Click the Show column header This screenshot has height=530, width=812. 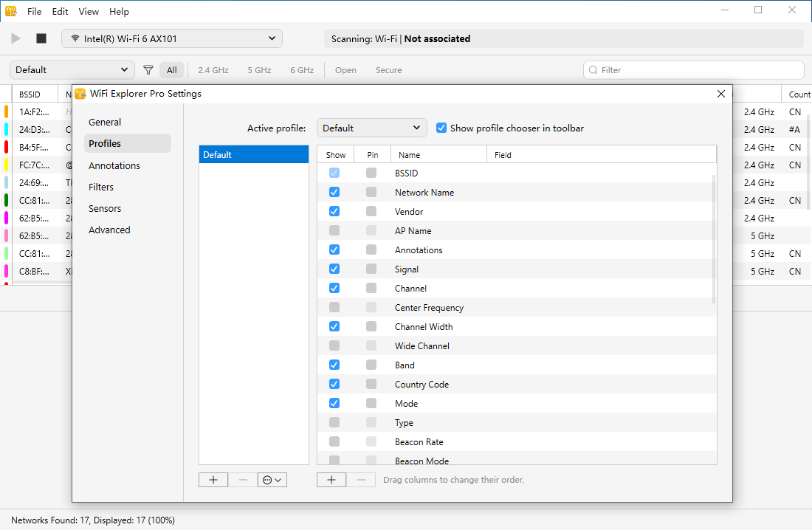coord(336,155)
